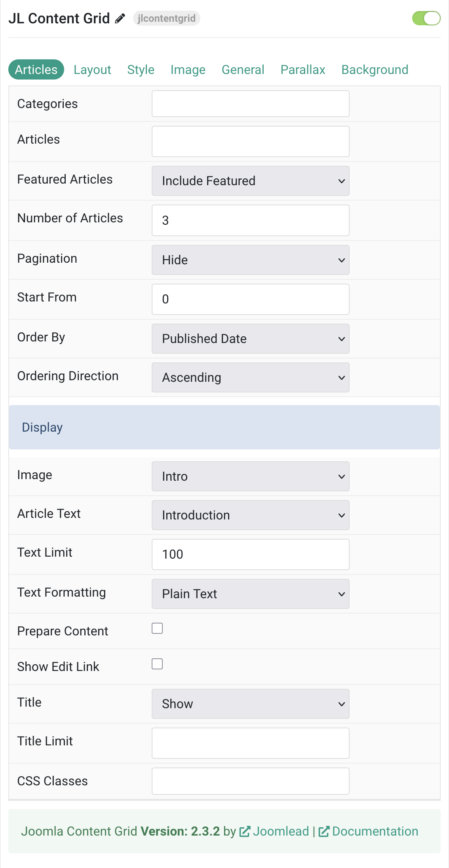Click the external link icon before Documentation
This screenshot has height=868, width=449.
(x=324, y=832)
